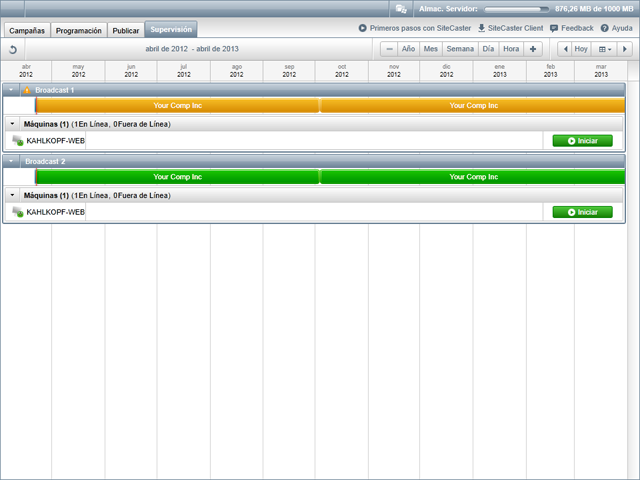Open the calendar grid view dropdown
Viewport: 640px width, 480px height.
coord(604,49)
